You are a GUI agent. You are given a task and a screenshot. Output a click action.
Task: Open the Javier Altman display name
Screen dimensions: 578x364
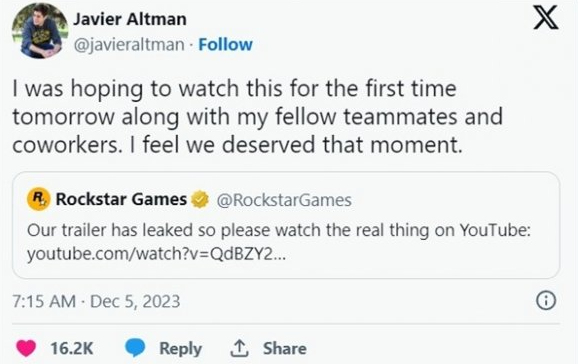pyautogui.click(x=130, y=19)
